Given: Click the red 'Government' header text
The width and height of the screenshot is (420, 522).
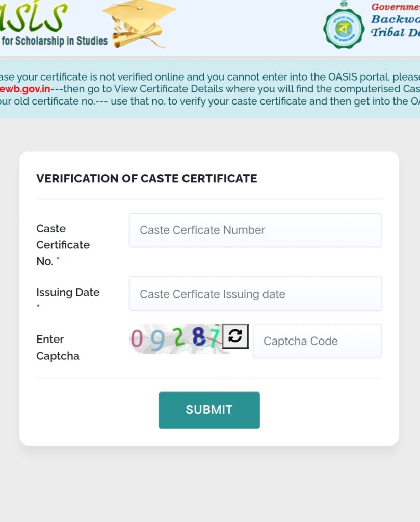Looking at the screenshot, I should pyautogui.click(x=396, y=7).
